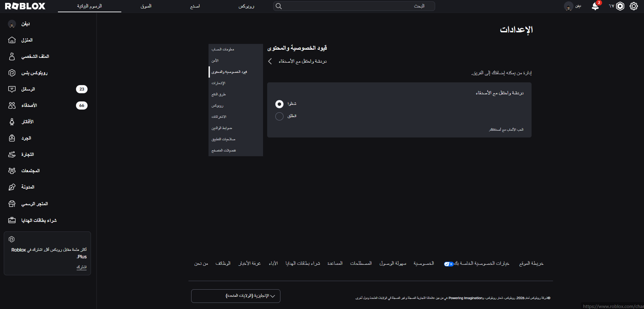This screenshot has width=644, height=309.
Task: Open the الاشتراكات settings section
Action: [x=236, y=117]
